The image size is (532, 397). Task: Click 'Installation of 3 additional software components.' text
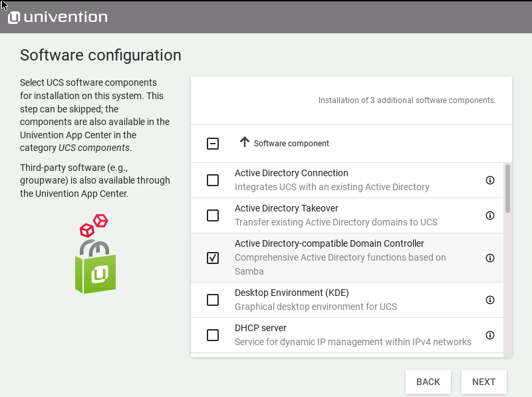[407, 100]
